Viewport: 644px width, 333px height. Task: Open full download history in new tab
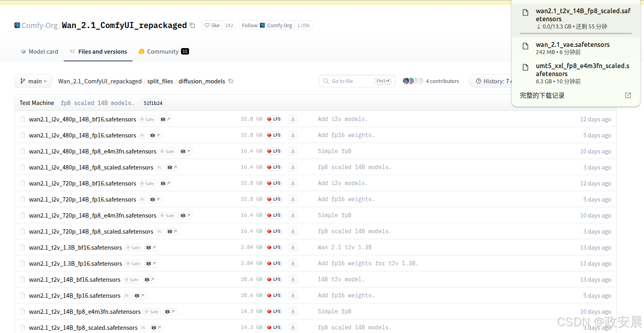[x=628, y=95]
